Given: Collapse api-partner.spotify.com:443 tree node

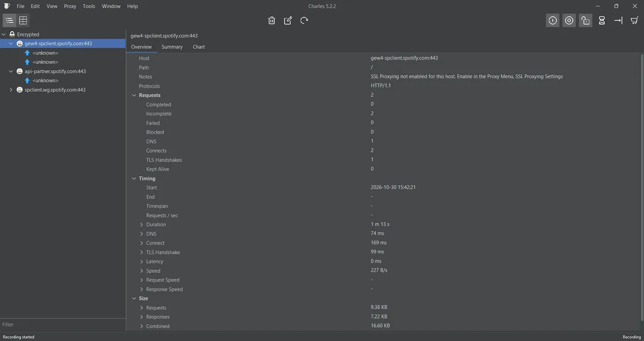Looking at the screenshot, I should 11,71.
